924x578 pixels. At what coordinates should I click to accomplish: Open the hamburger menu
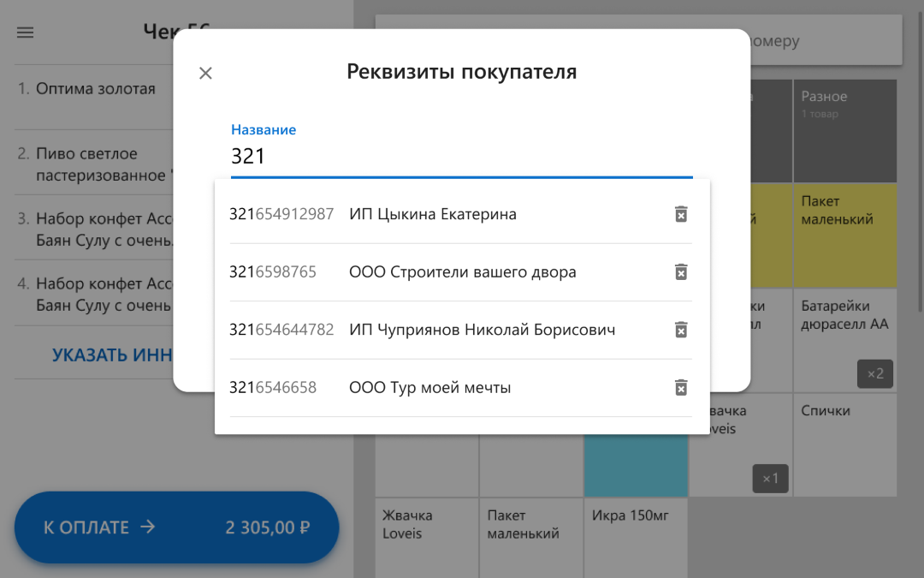[x=26, y=33]
